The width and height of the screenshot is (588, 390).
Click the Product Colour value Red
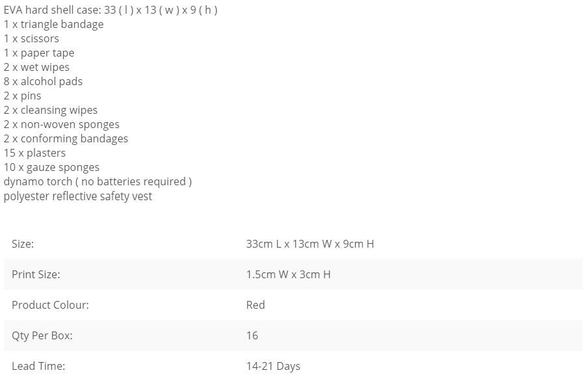pyautogui.click(x=256, y=305)
